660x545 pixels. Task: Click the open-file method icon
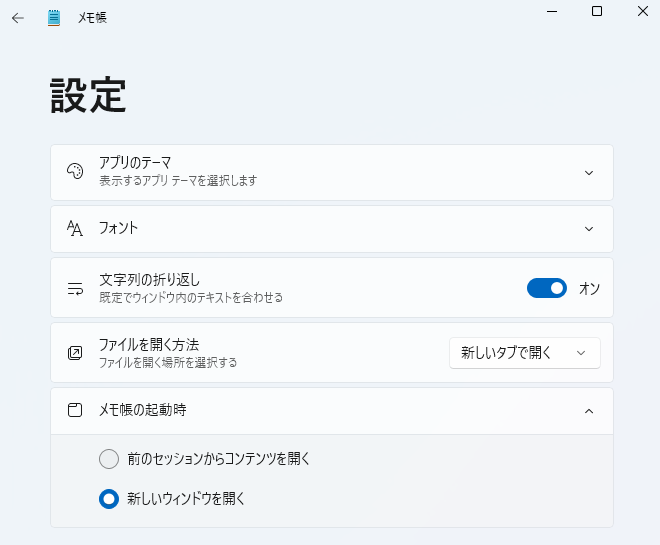75,353
